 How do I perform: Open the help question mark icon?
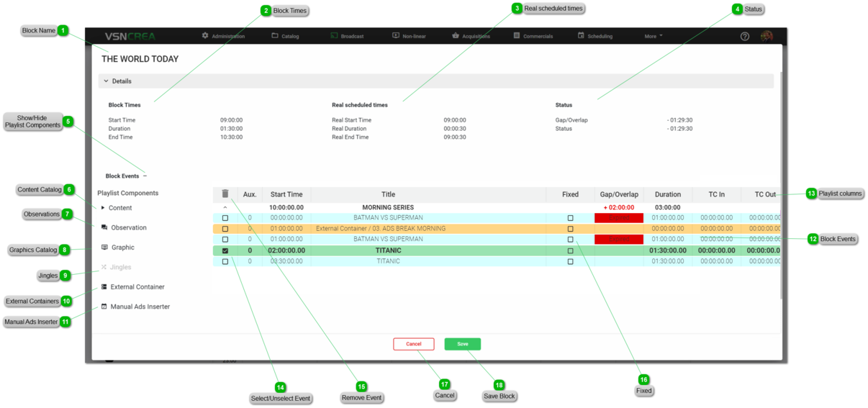click(745, 36)
